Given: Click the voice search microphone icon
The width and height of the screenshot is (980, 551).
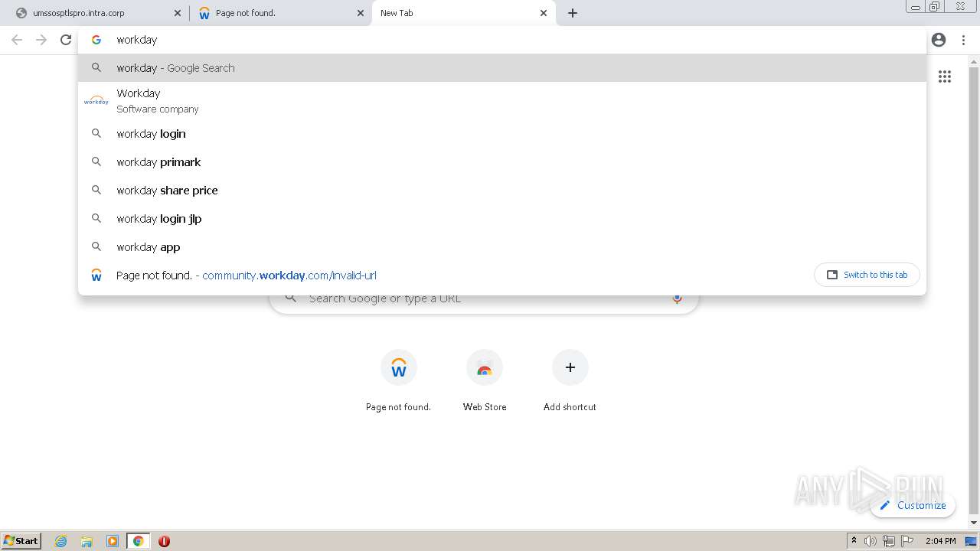Looking at the screenshot, I should click(677, 298).
